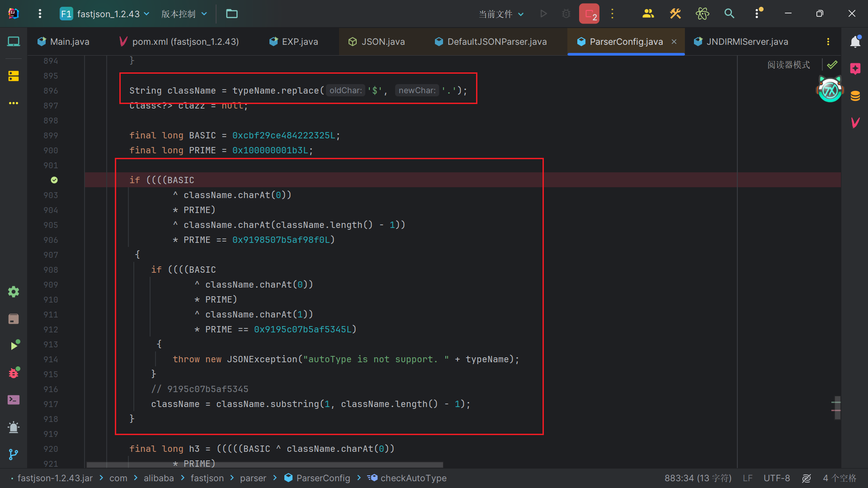Open the Structure tool window icon

[14, 76]
